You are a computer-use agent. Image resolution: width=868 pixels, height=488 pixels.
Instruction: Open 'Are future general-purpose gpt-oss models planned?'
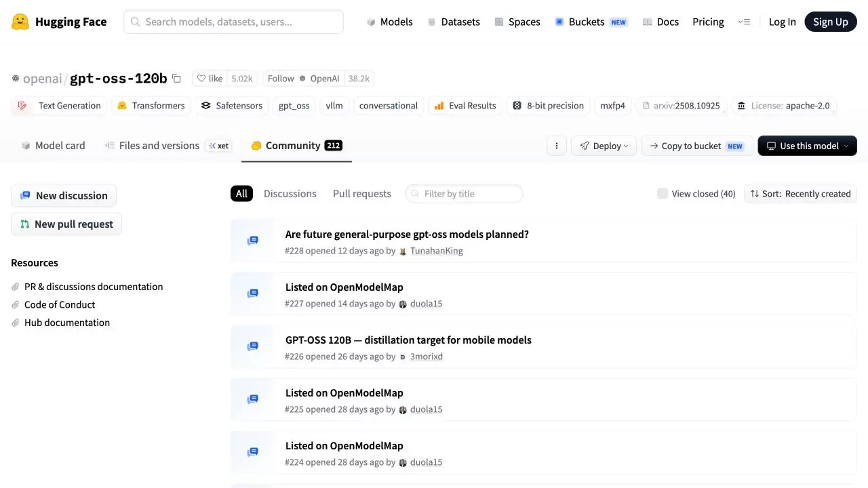407,235
